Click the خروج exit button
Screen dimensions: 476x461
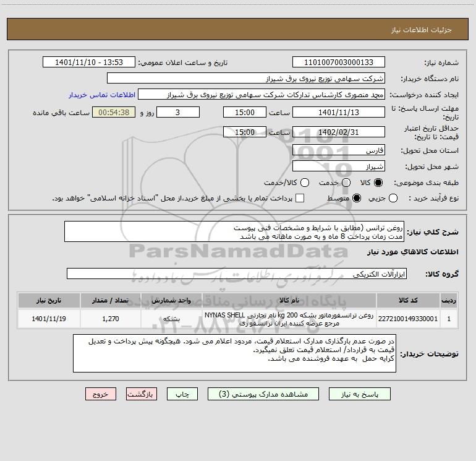coord(101,394)
